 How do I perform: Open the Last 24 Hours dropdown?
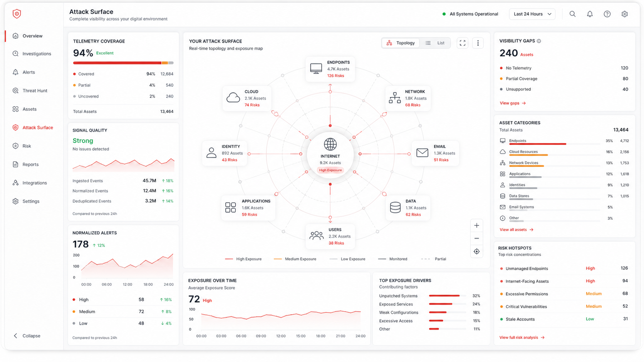click(x=532, y=14)
